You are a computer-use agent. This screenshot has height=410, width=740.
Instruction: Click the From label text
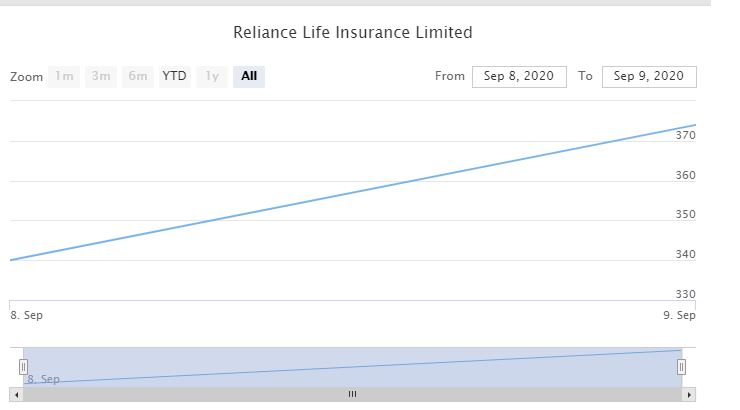[x=450, y=76]
